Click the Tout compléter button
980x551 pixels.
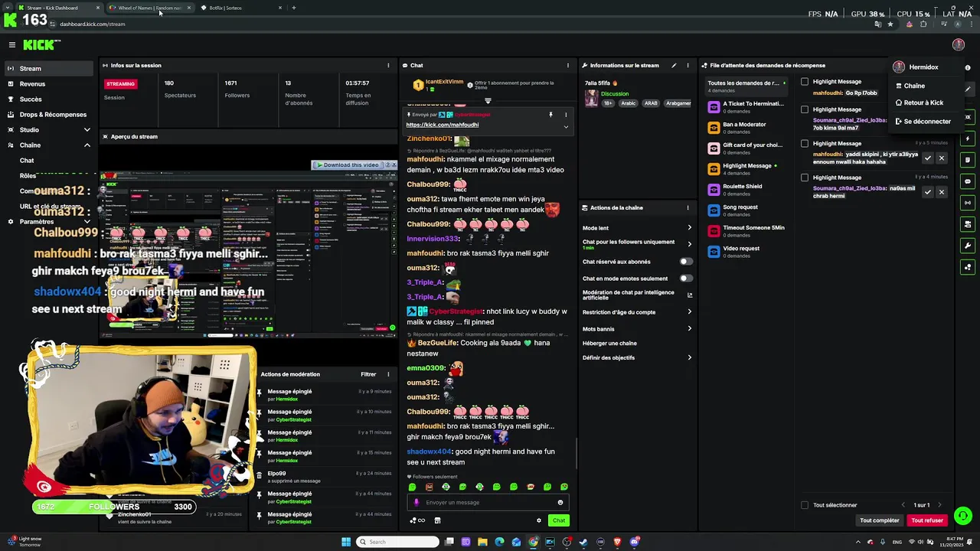(x=880, y=520)
